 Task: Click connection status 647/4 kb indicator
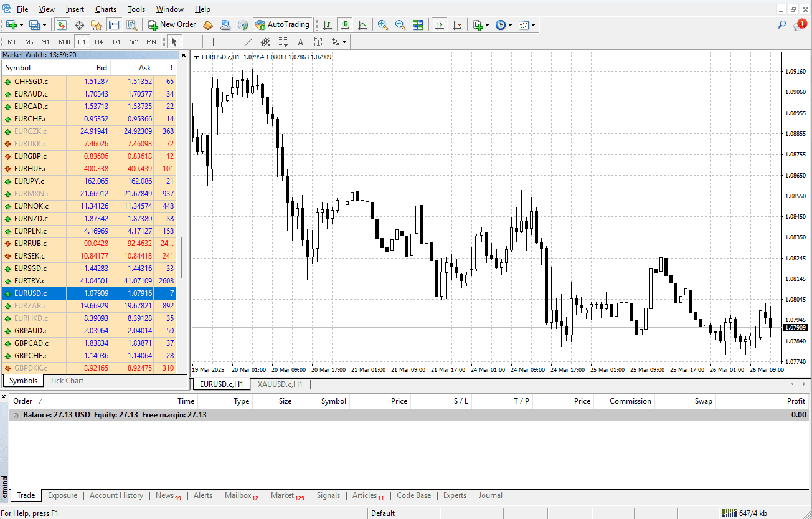pos(745,513)
